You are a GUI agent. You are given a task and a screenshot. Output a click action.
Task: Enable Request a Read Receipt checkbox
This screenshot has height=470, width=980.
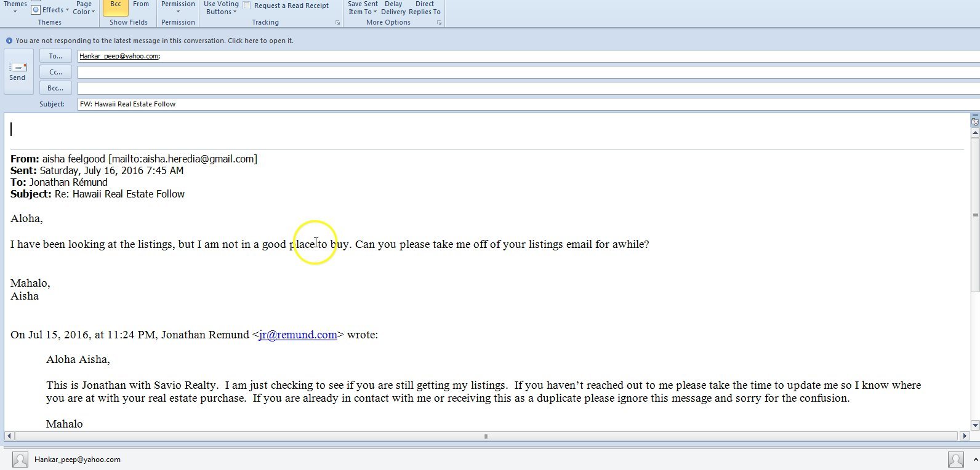point(247,6)
